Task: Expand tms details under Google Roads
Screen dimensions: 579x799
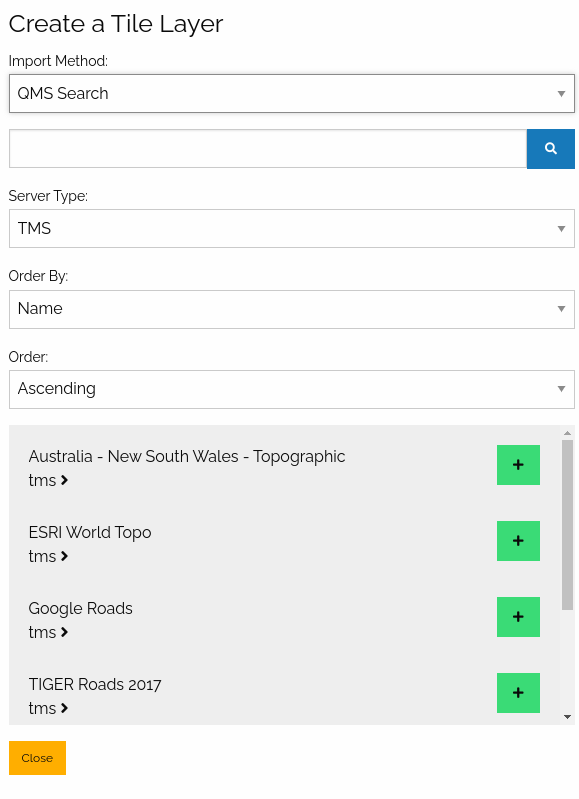Action: (48, 632)
